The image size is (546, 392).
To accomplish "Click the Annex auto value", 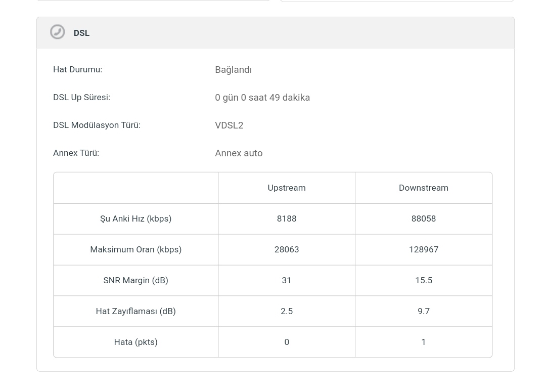I will click(239, 153).
